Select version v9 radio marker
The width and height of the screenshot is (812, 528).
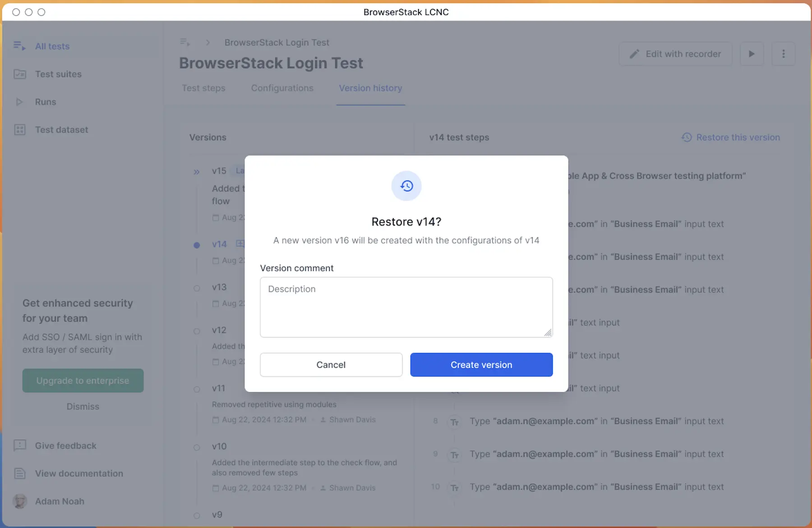(197, 516)
